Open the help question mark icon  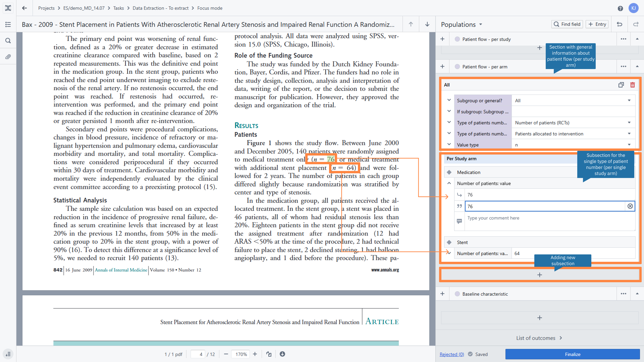coord(620,8)
